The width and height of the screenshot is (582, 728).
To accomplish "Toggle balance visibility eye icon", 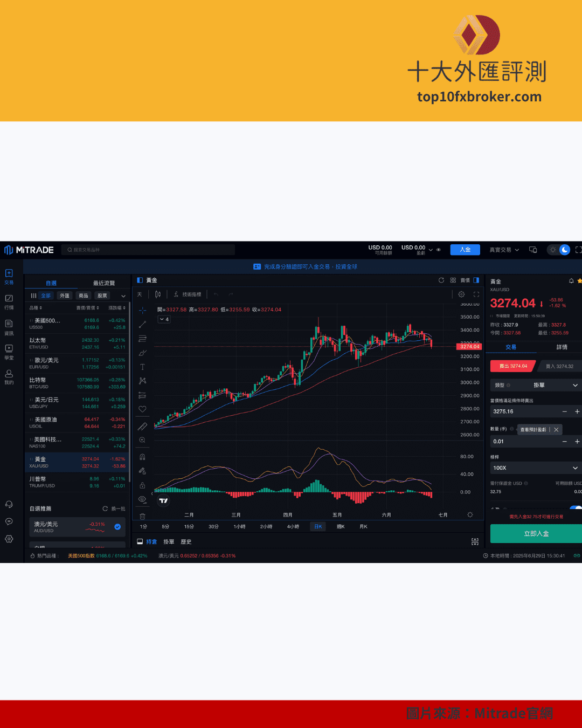I will tap(439, 250).
